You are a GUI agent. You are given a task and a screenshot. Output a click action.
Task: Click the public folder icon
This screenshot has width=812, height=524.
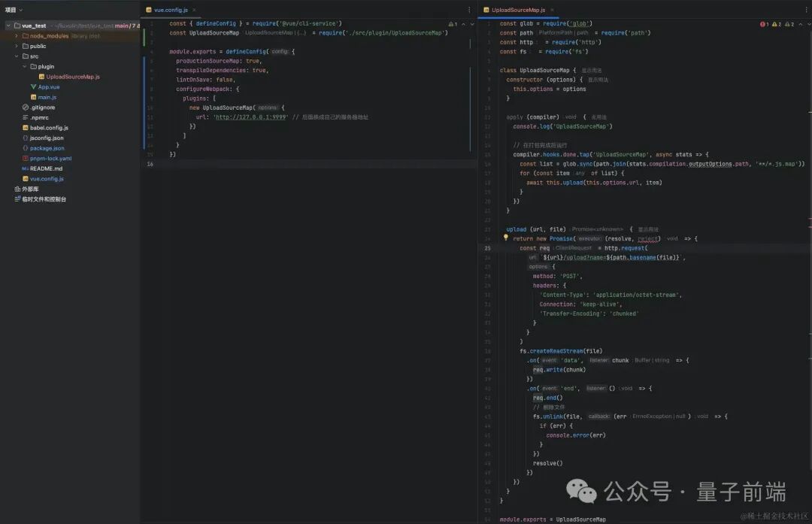click(x=26, y=46)
